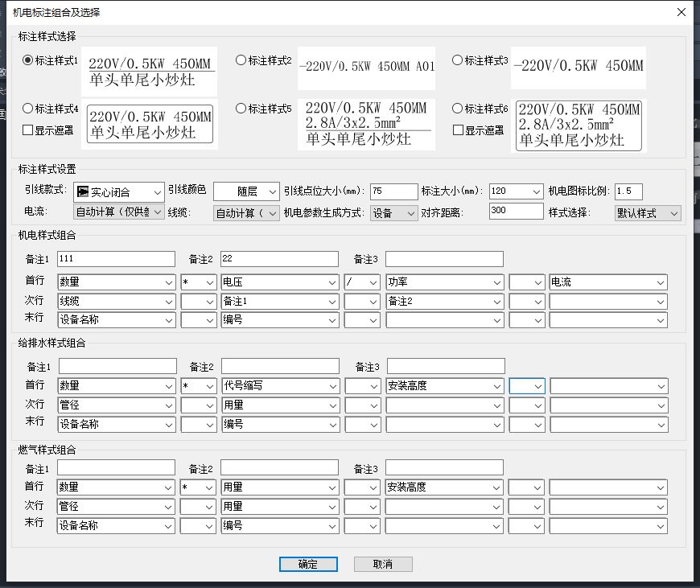Click the 给排水 备注2 input field
The image size is (700, 588).
(x=280, y=366)
